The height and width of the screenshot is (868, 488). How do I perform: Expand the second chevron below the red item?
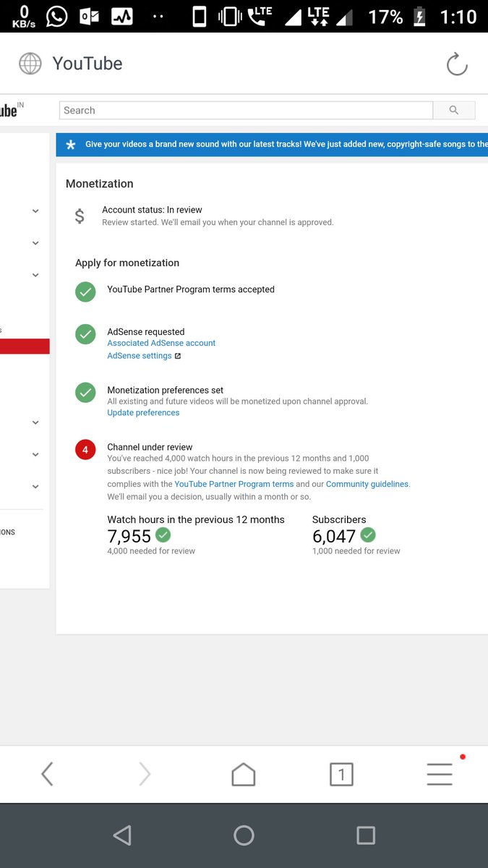(35, 454)
